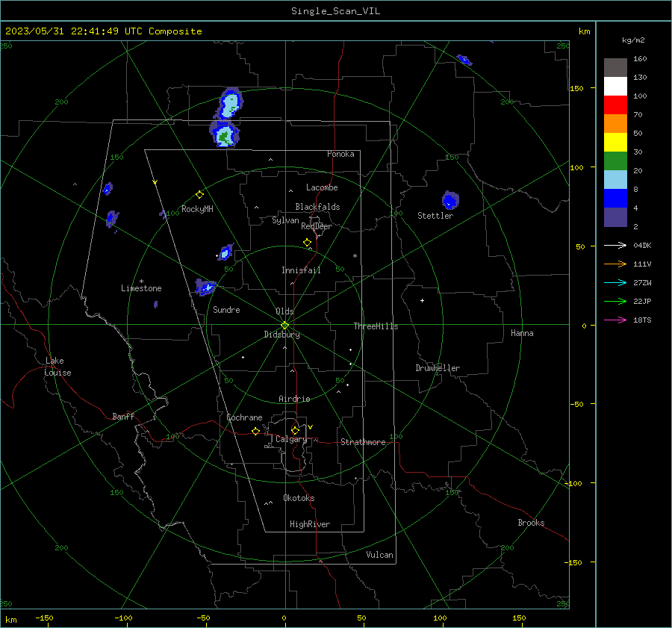
Task: Pick the green 20-30 legend swatch
Action: pyautogui.click(x=615, y=161)
